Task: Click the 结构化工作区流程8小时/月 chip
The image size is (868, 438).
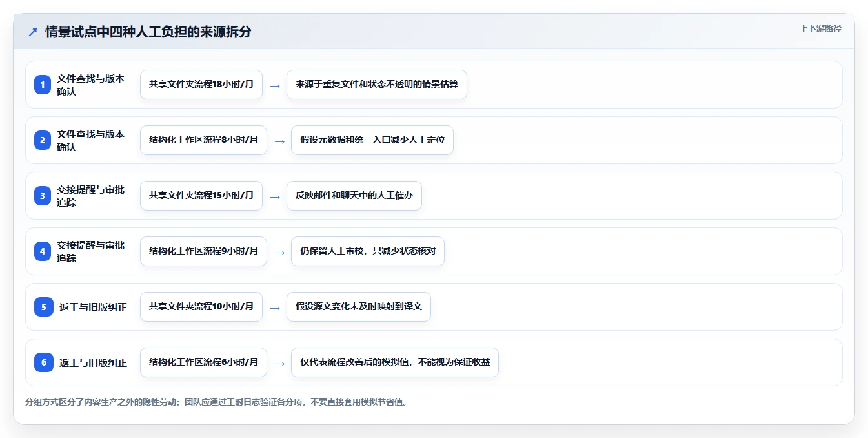Action: pyautogui.click(x=203, y=140)
